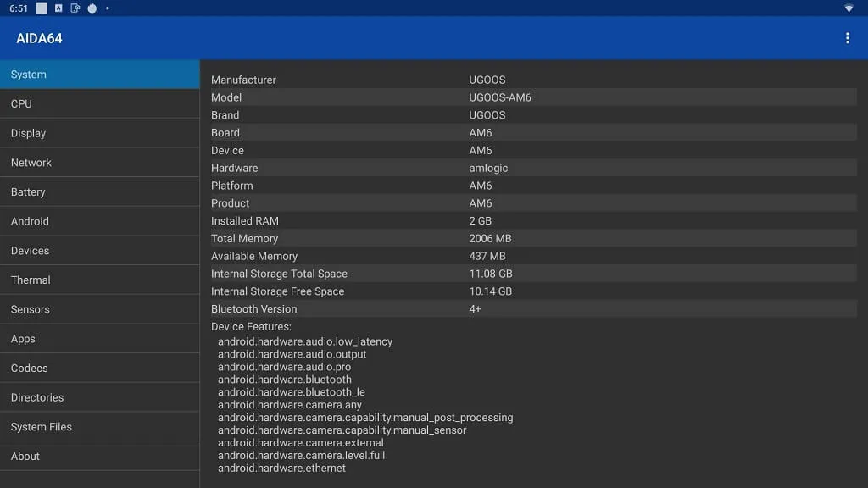Tap the round notification icon in status bar
This screenshot has height=488, width=868.
tap(92, 8)
